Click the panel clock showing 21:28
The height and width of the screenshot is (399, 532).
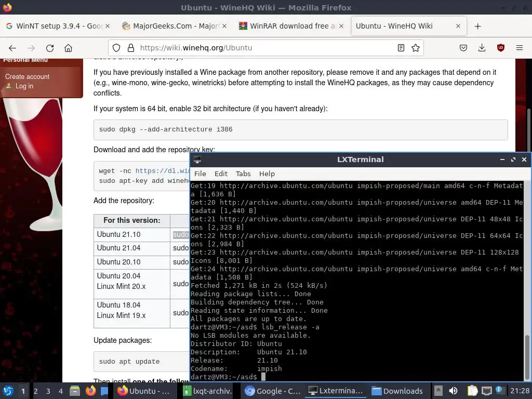[x=520, y=391]
